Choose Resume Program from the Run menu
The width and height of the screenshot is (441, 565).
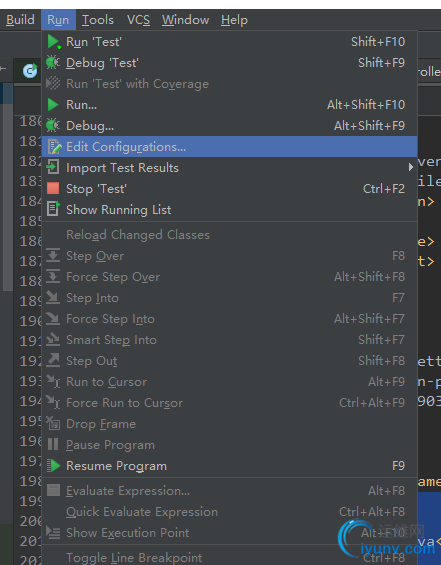point(230,466)
